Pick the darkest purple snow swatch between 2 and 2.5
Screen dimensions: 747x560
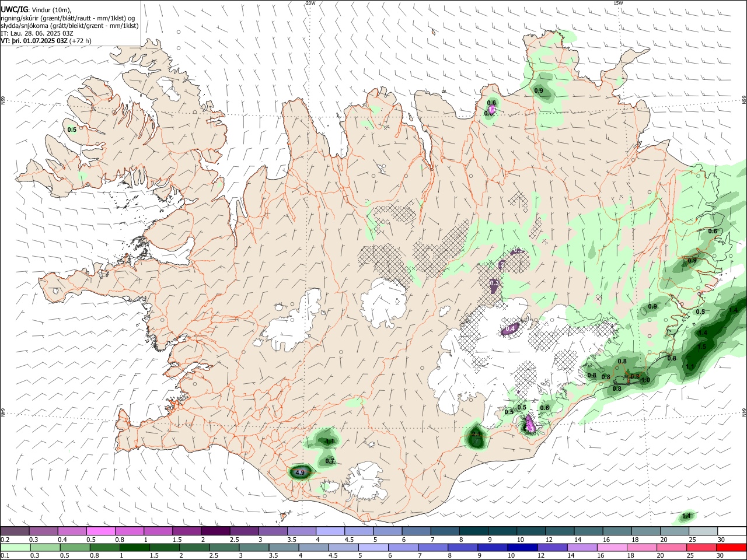pyautogui.click(x=215, y=531)
